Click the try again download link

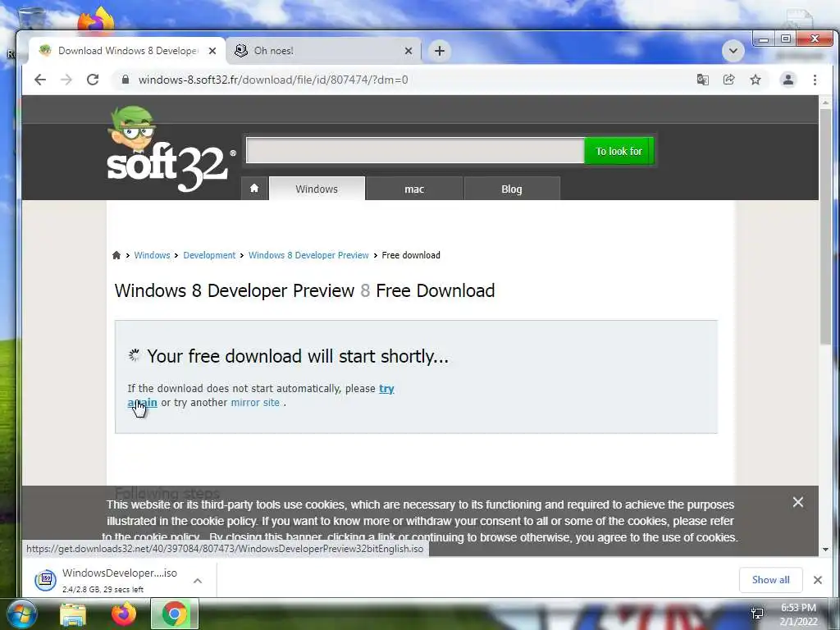coord(386,388)
